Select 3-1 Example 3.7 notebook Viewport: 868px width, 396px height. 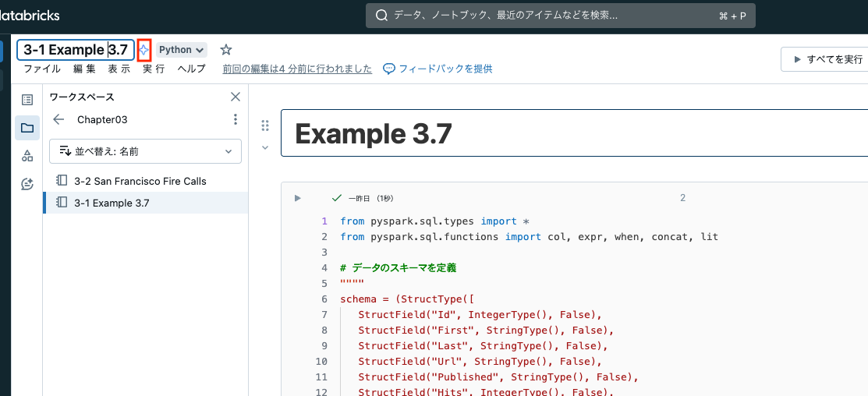click(146, 203)
